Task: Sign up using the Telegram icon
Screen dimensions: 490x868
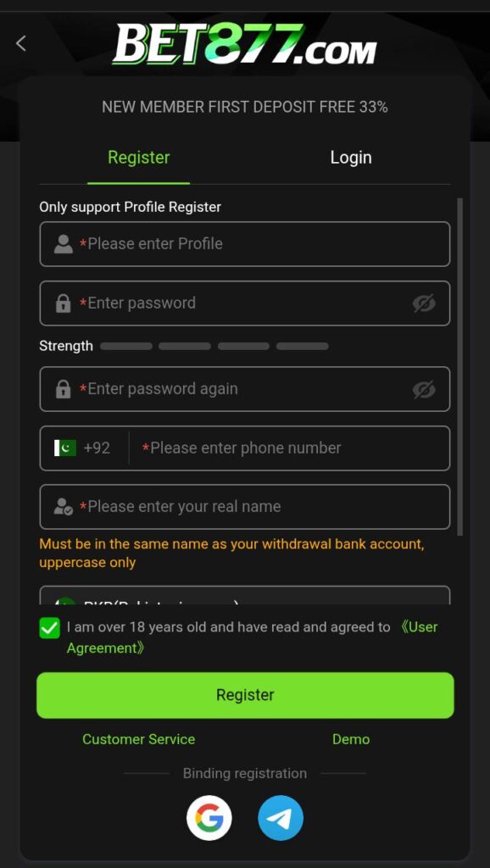Action: (281, 817)
